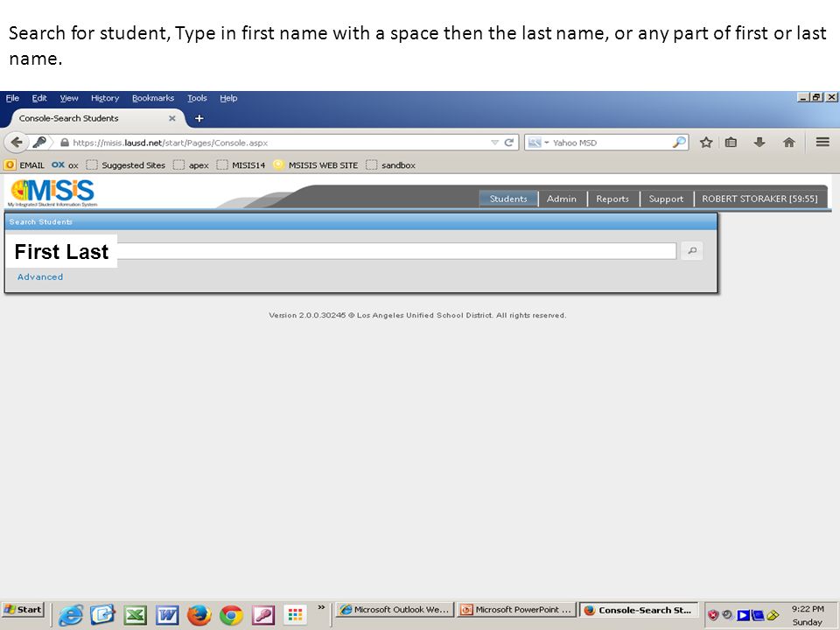Close the Console-Search Students tab
Screen dimensions: 840x630
[x=172, y=118]
